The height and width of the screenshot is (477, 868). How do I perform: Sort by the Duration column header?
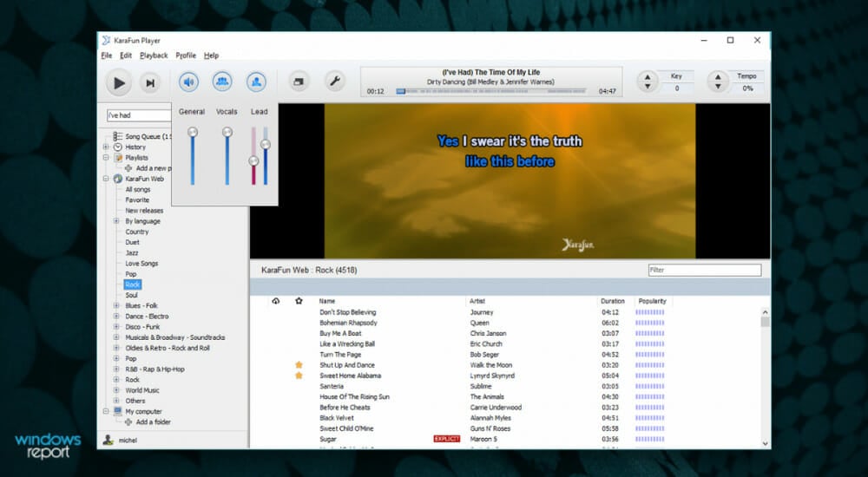click(613, 301)
